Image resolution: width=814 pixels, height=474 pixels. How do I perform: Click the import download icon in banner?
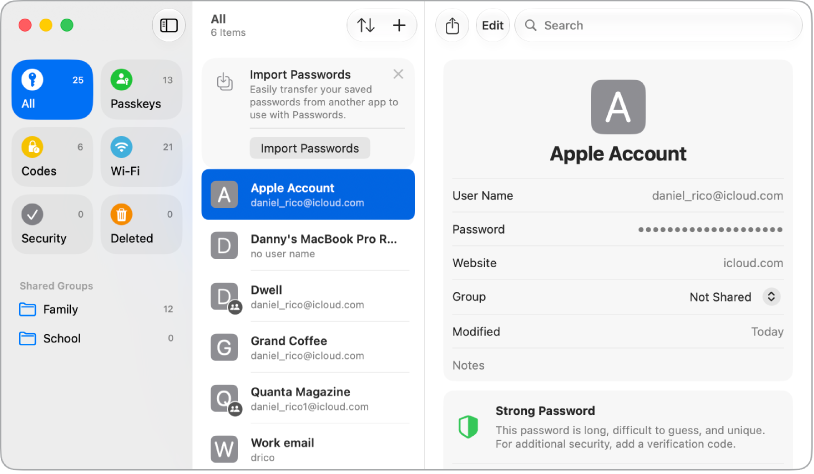[x=225, y=82]
